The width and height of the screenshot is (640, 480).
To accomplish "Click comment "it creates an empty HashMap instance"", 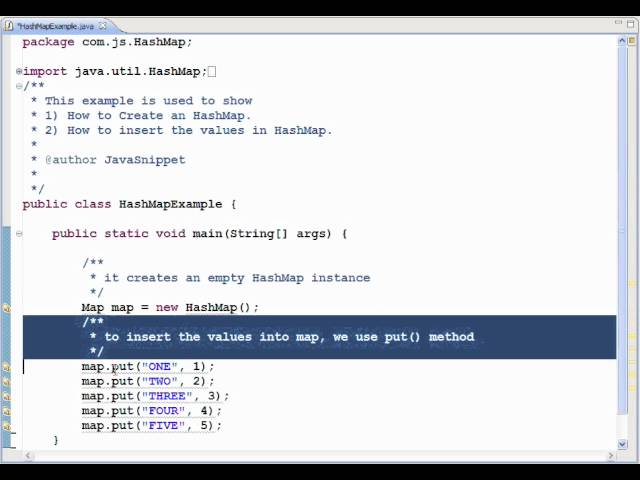I will [x=237, y=278].
